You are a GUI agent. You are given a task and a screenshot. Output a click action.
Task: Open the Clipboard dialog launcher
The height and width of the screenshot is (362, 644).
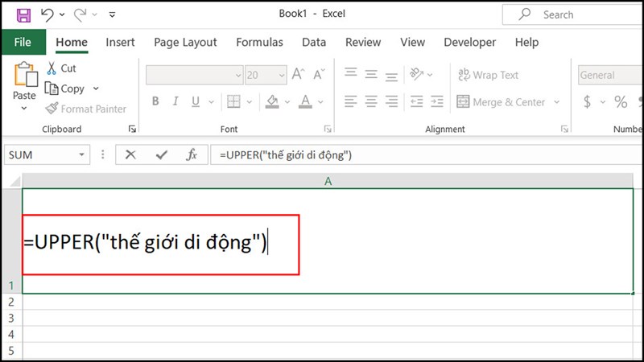[132, 130]
